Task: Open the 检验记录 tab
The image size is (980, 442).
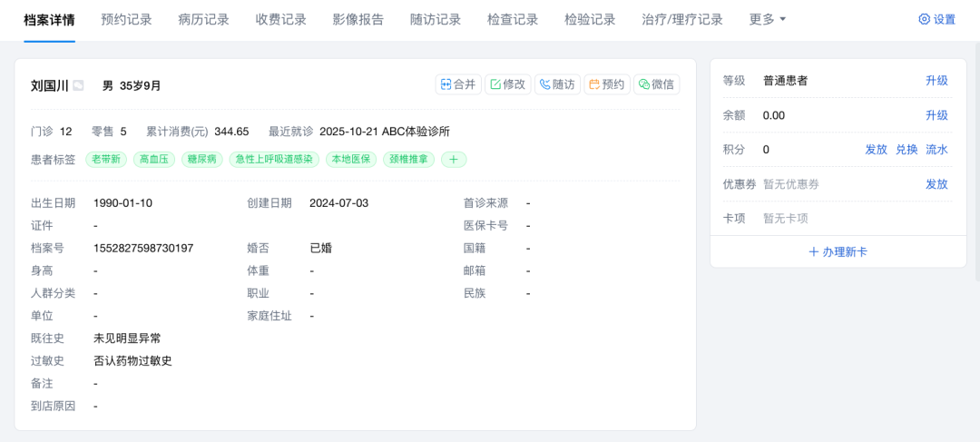Action: [590, 19]
